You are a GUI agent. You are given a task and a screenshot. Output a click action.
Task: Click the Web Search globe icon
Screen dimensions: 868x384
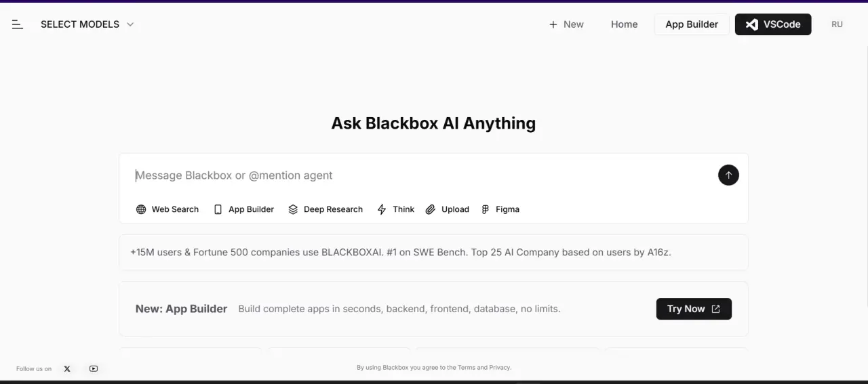point(141,209)
